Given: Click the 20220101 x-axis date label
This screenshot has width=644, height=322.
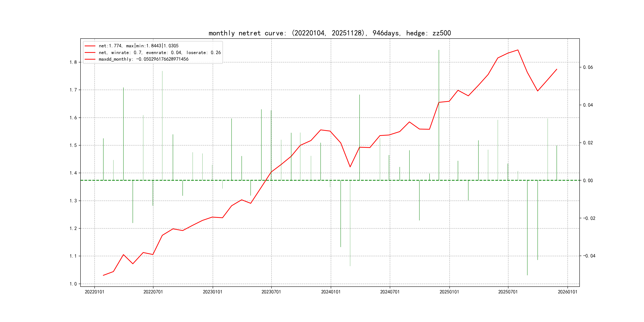Looking at the screenshot, I should 94,292.
